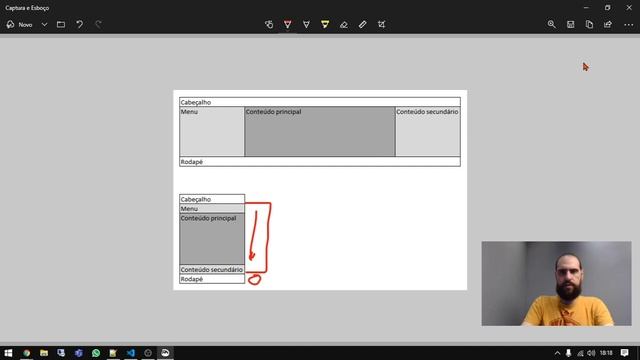Open the taskbar clock showing 18:18
Viewport: 640px width, 360px height.
[607, 353]
